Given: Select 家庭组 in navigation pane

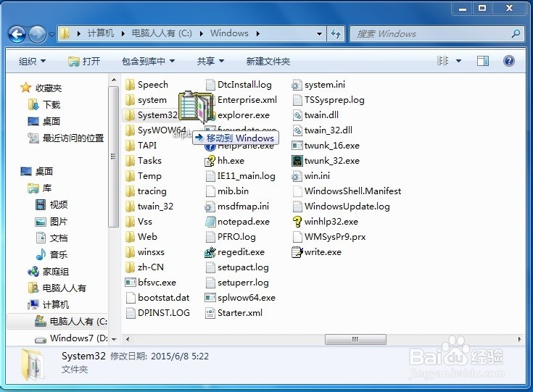Looking at the screenshot, I should point(49,272).
